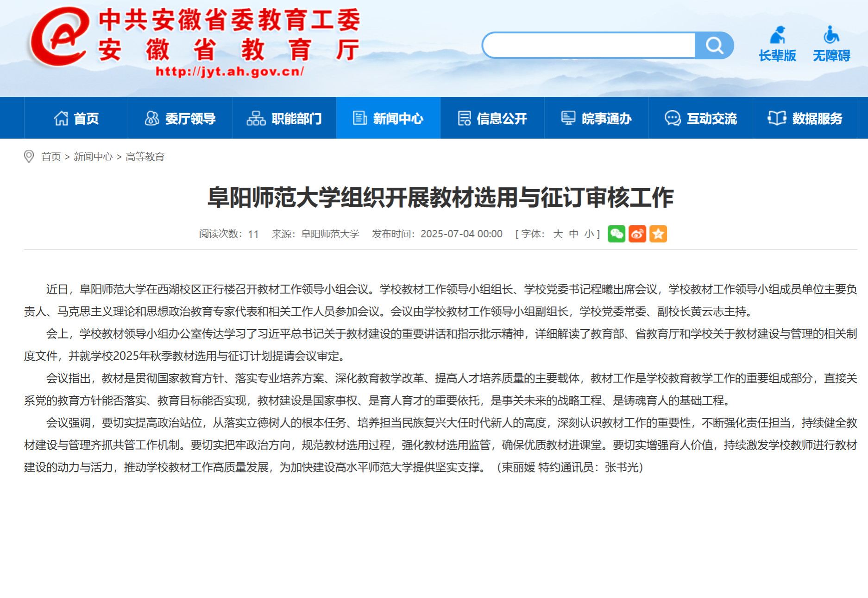Click the 新闻中心 breadcrumb link
Viewport: 868px width, 598px height.
point(93,157)
